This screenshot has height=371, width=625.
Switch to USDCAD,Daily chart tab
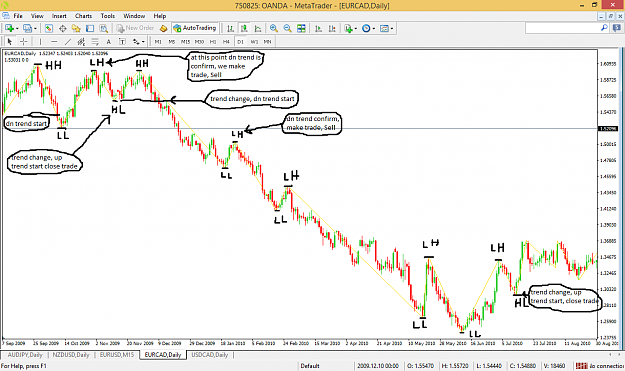(x=210, y=355)
